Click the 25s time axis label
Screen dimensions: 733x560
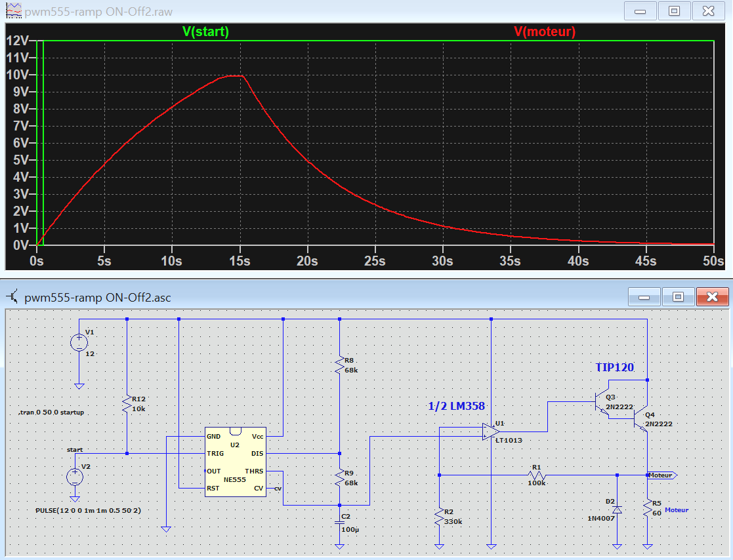(375, 260)
